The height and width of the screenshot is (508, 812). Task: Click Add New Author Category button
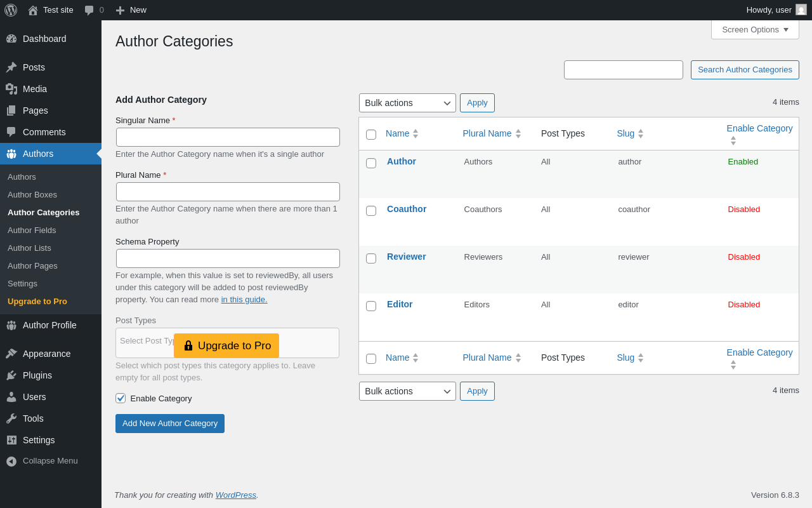point(170,424)
